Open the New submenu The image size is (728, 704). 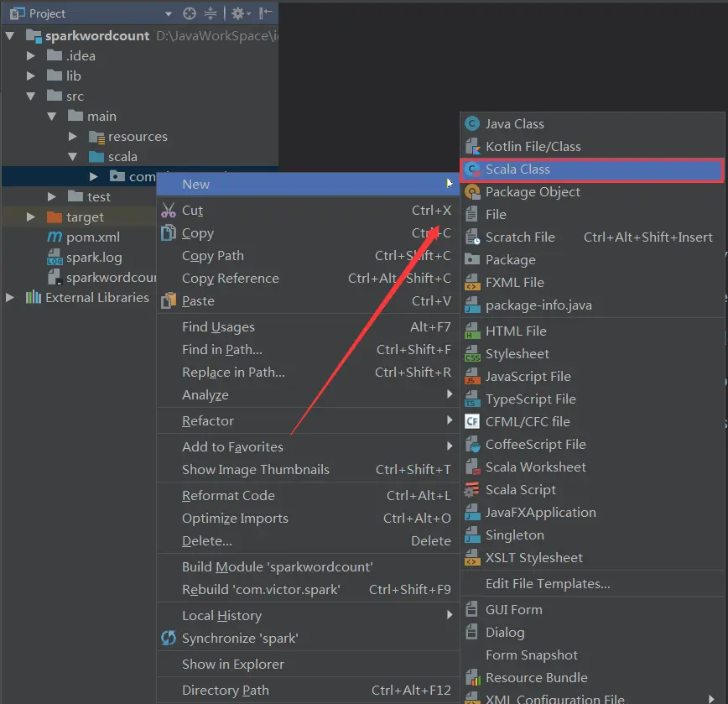click(308, 185)
